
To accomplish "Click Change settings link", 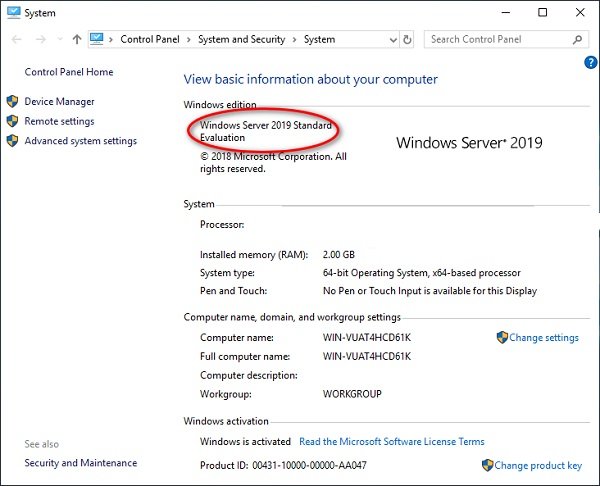I will (x=544, y=338).
